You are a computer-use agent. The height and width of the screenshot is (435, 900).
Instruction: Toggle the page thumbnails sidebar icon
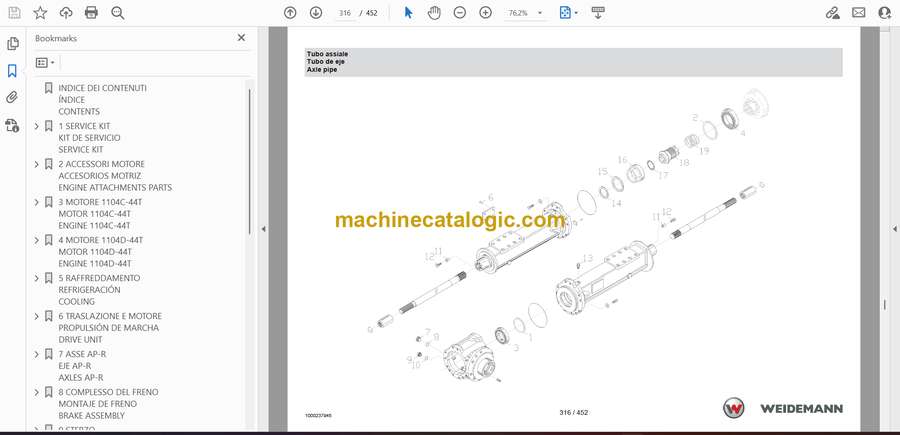pos(12,44)
